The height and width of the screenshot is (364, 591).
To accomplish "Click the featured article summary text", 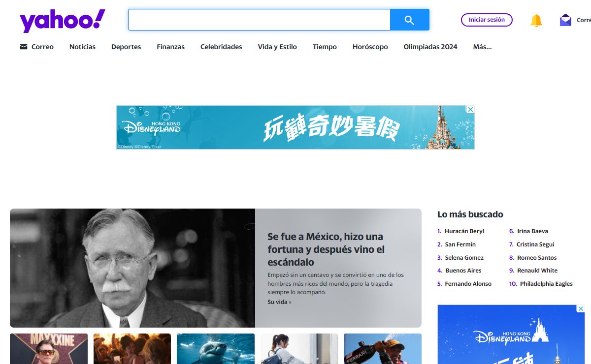I will click(336, 284).
